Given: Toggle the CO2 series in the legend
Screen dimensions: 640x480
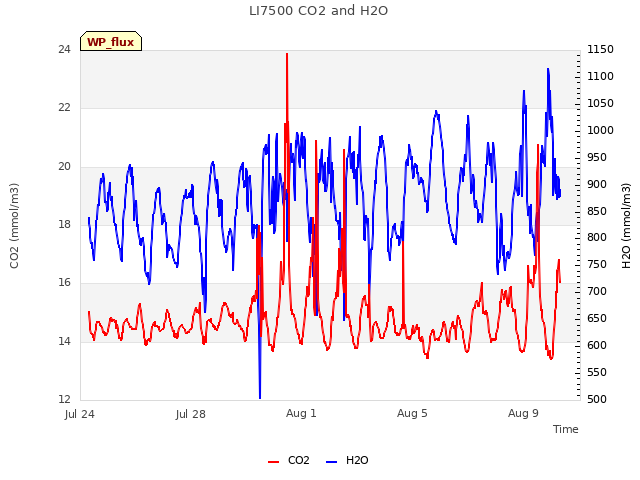Looking at the screenshot, I should (x=289, y=460).
